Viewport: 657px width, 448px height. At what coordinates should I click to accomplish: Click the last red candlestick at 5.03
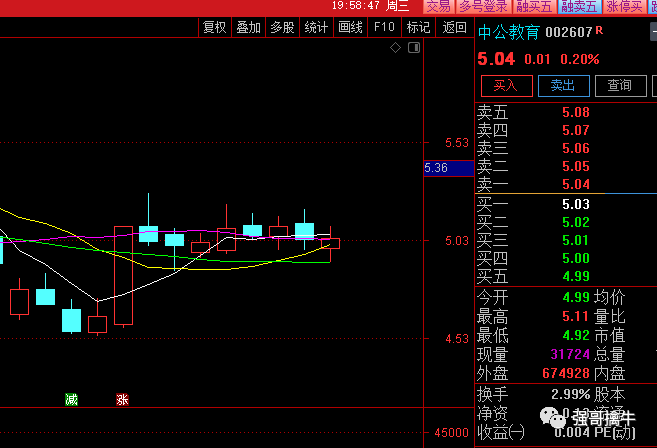(331, 243)
